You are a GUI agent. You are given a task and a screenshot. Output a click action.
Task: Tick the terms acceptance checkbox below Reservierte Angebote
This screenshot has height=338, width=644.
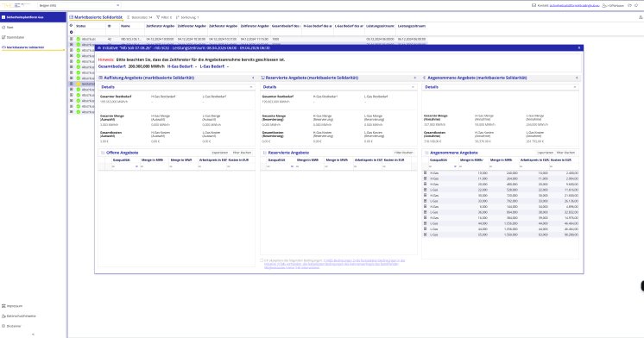click(x=262, y=260)
